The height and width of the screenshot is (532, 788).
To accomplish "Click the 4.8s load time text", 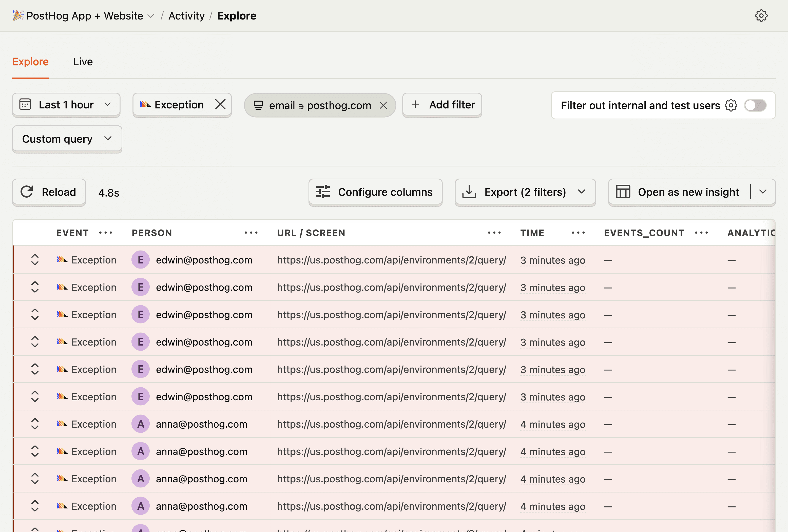I will [x=108, y=193].
